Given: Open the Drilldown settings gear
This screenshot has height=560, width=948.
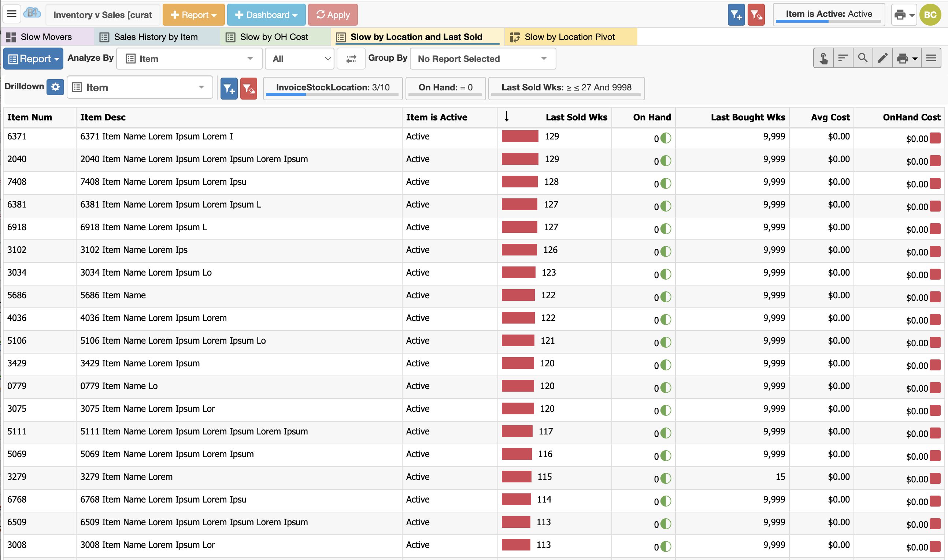Looking at the screenshot, I should click(56, 87).
